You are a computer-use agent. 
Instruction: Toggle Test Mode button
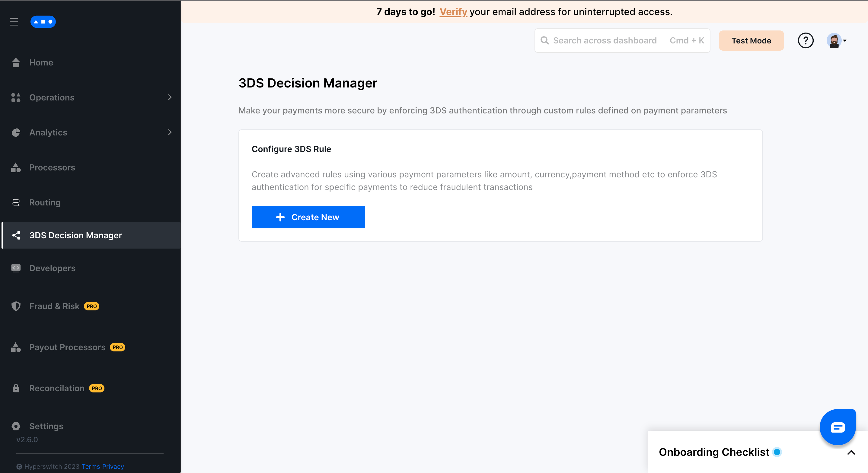click(751, 41)
